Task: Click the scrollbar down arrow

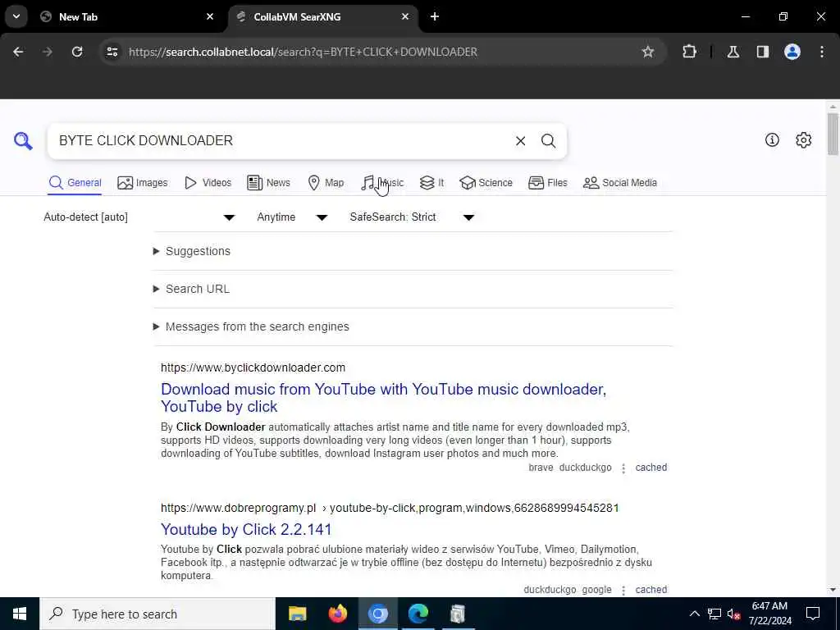Action: coord(832,590)
